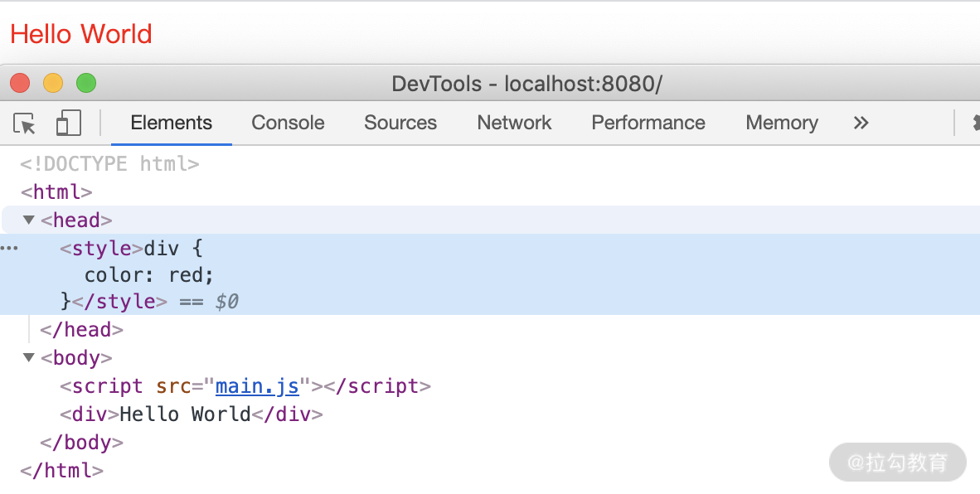The image size is (980, 494).
Task: Click the three-dot actions beside style row
Action: 9,248
